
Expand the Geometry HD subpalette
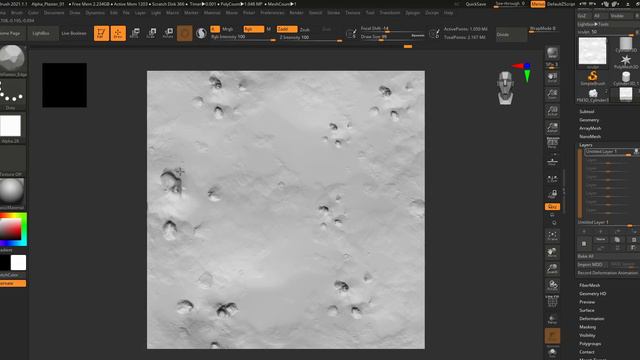tap(592, 293)
